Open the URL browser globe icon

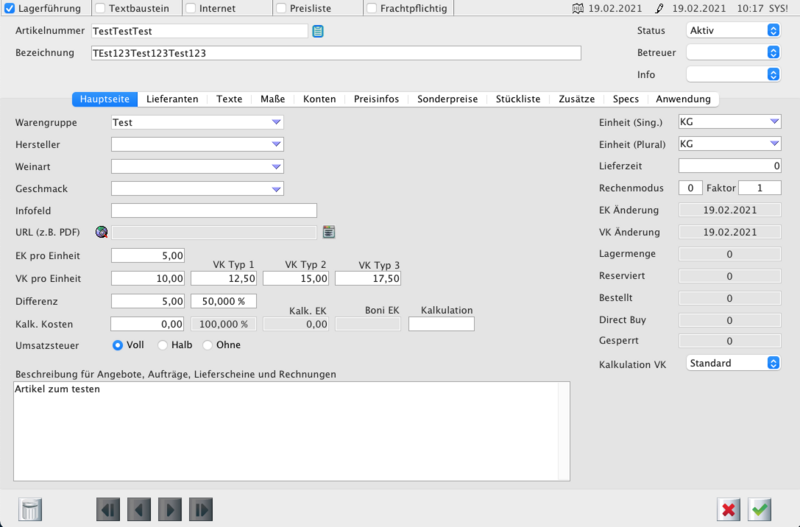click(101, 232)
